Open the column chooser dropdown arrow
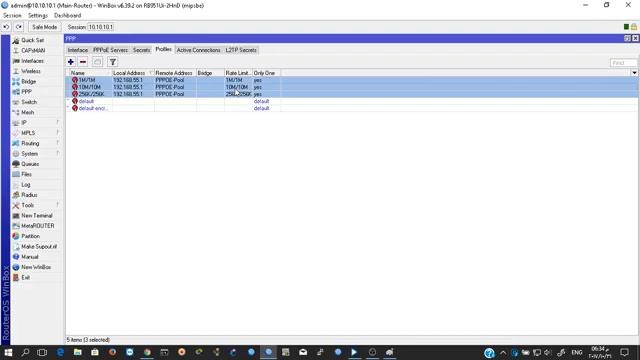The width and height of the screenshot is (640, 360). tap(634, 73)
